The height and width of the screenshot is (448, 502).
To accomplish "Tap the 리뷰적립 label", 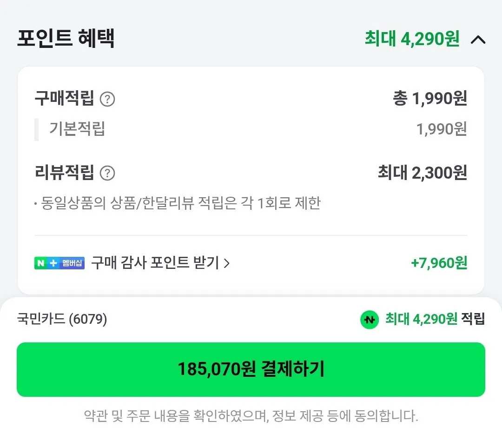I will [x=64, y=173].
